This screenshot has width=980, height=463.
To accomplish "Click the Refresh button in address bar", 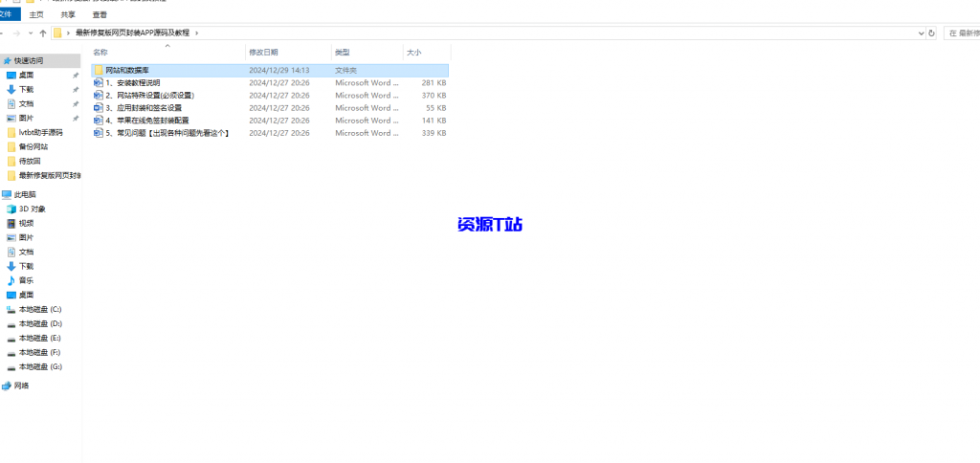I will pyautogui.click(x=932, y=33).
